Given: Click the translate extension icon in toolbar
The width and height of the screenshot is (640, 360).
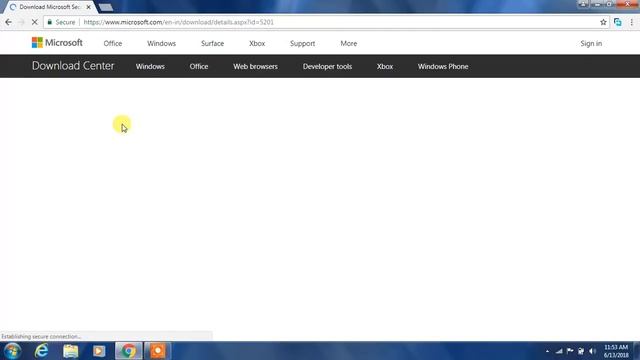Looking at the screenshot, I should pyautogui.click(x=618, y=22).
